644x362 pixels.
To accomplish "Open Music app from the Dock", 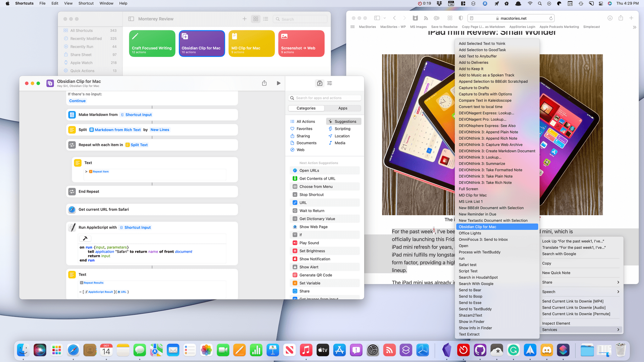I will [306, 350].
